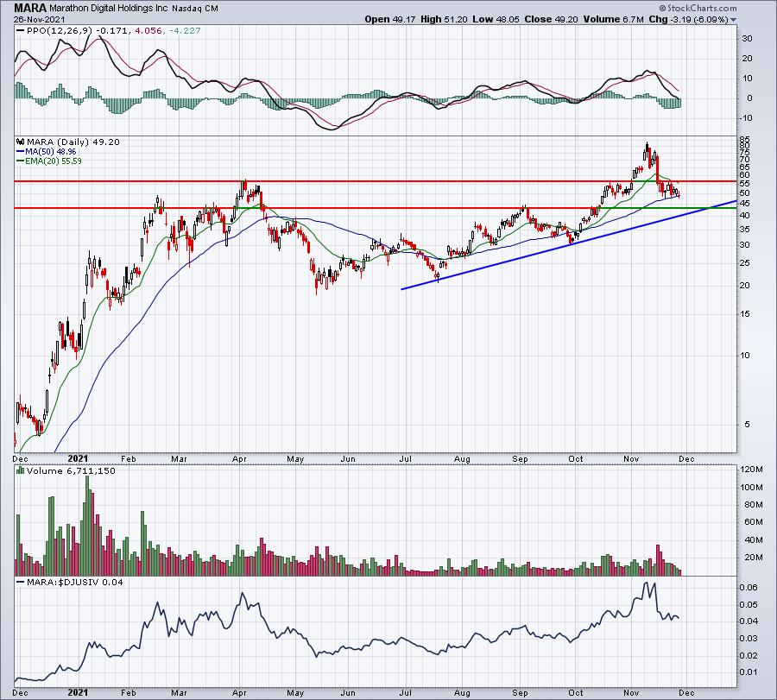The width and height of the screenshot is (777, 700).
Task: Select the MARA ticker symbol in the title
Action: click(29, 8)
